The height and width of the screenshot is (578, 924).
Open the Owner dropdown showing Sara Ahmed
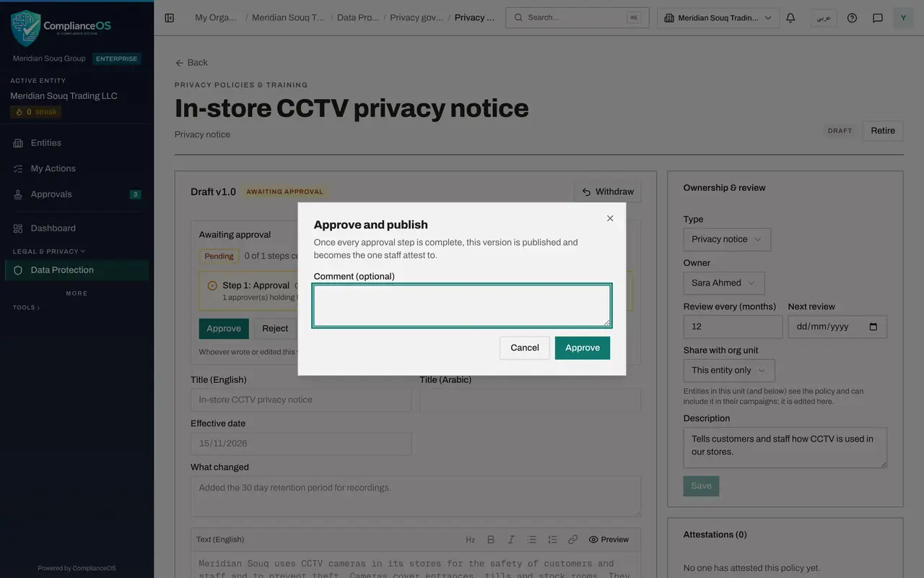pos(724,283)
